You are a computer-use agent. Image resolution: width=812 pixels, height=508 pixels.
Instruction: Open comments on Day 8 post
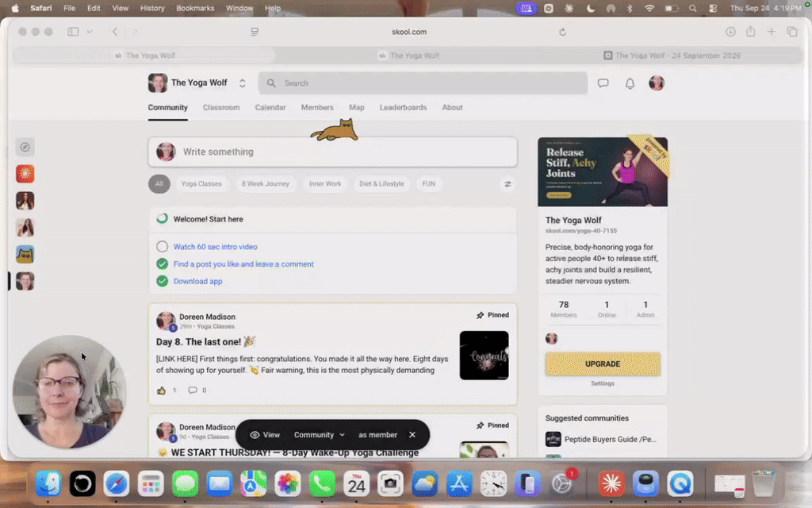click(193, 391)
